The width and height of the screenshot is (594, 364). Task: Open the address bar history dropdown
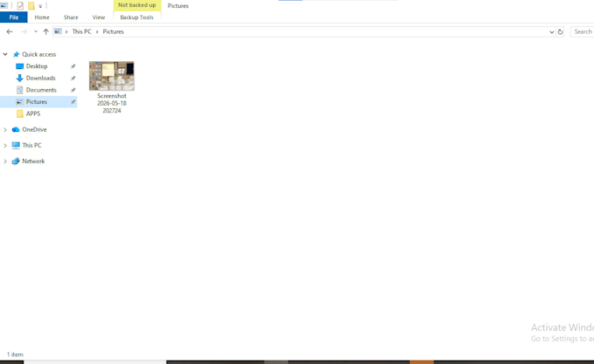[x=551, y=32]
